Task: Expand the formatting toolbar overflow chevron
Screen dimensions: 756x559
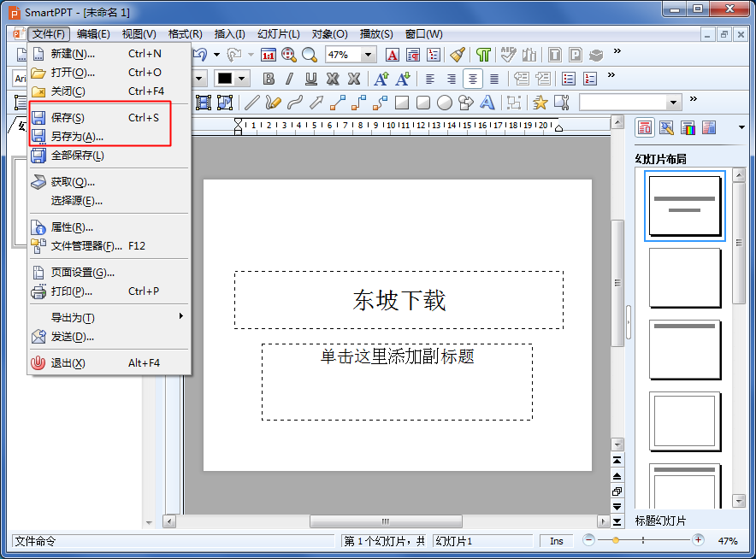Action: pyautogui.click(x=611, y=74)
